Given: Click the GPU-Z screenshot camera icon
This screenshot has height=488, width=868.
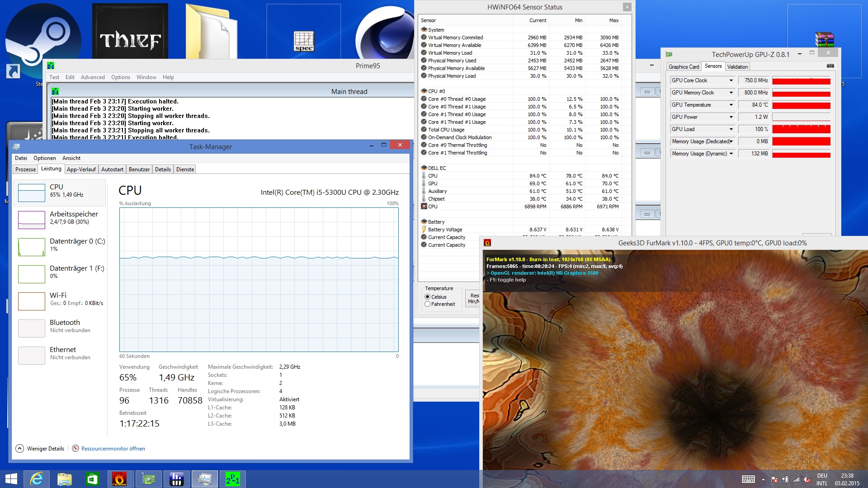Looking at the screenshot, I should (x=830, y=66).
